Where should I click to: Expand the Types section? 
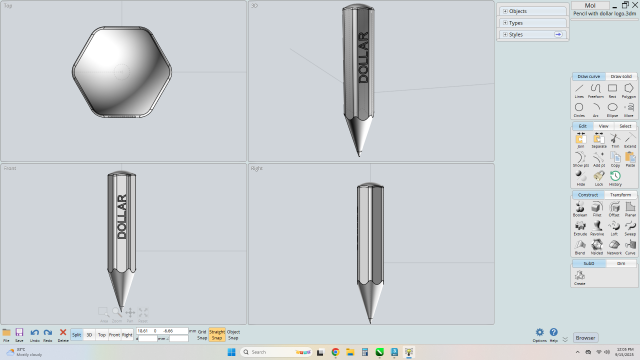[x=532, y=23]
